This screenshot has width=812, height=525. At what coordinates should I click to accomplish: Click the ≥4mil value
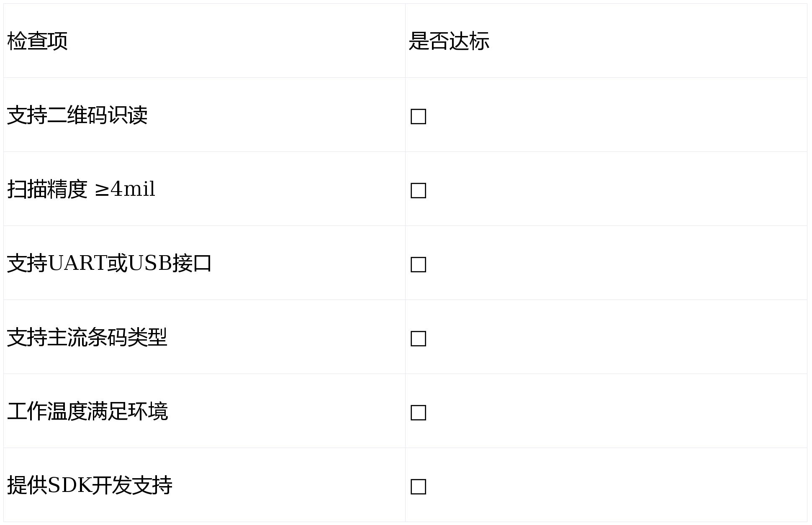[x=125, y=189]
